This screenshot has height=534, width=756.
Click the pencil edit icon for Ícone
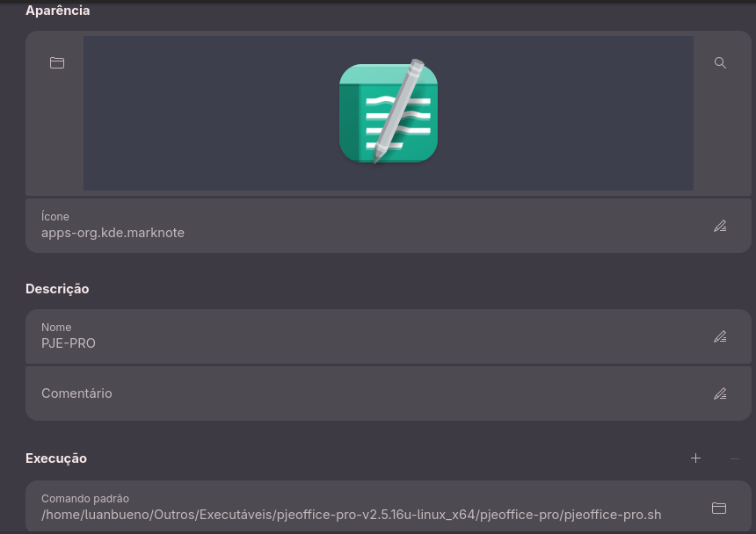(720, 226)
